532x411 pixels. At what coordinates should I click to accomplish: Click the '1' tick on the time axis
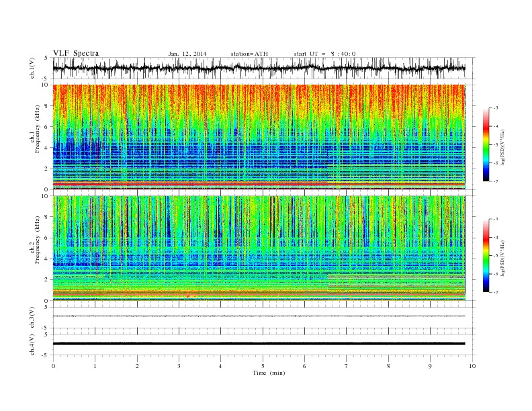pyautogui.click(x=95, y=366)
